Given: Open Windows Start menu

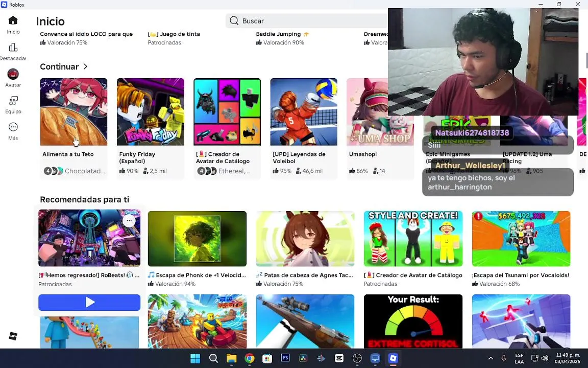Looking at the screenshot, I should (x=195, y=358).
